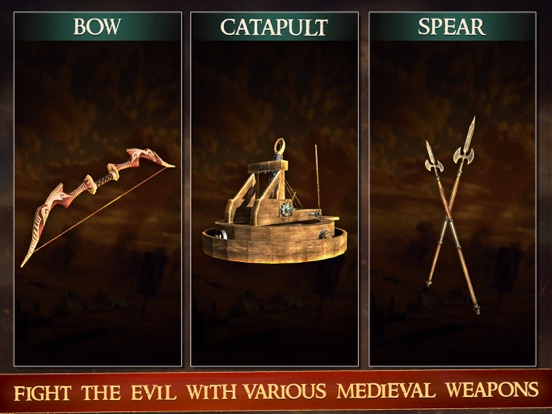This screenshot has height=414, width=552.
Task: Pick the crossed spears weapon image
Action: coord(451,215)
